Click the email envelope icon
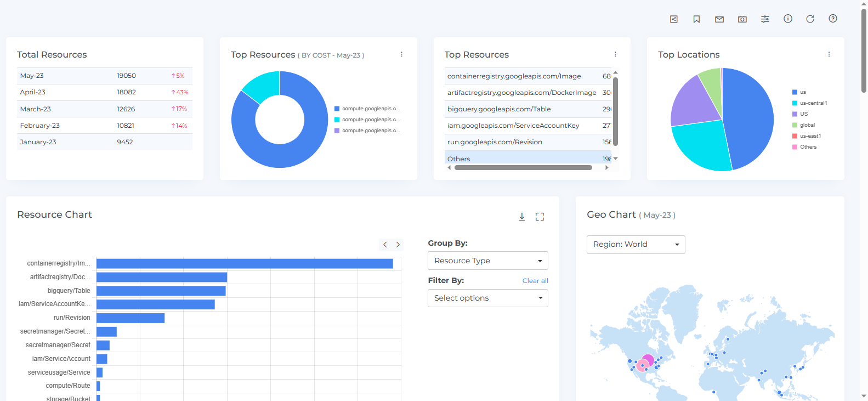The height and width of the screenshot is (401, 868). click(x=719, y=19)
